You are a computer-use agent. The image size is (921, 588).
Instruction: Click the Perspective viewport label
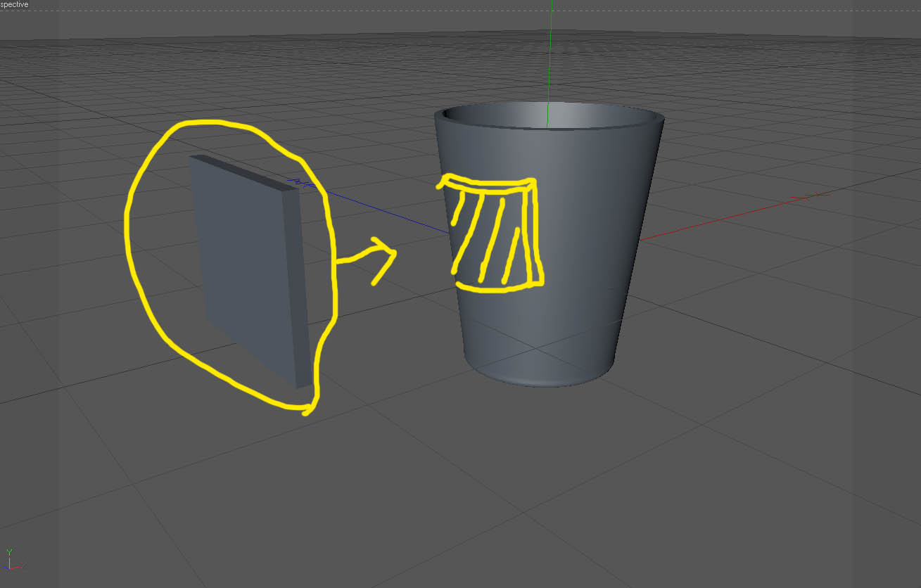coord(14,4)
